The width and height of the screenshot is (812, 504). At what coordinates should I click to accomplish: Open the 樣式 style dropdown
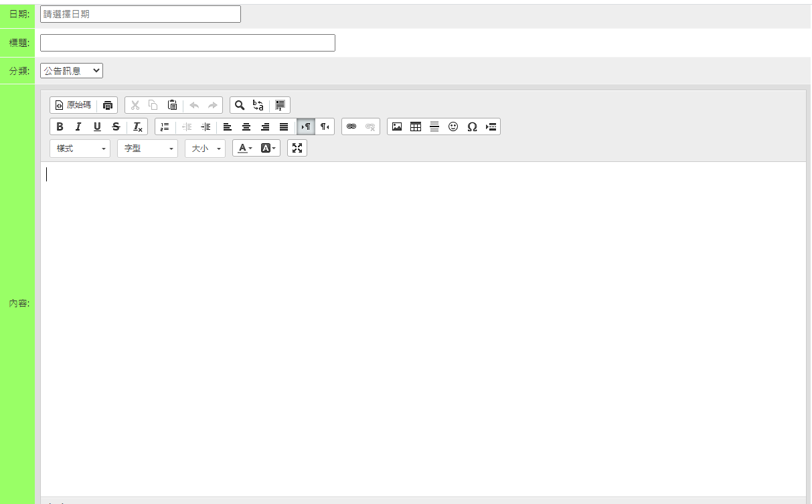80,149
